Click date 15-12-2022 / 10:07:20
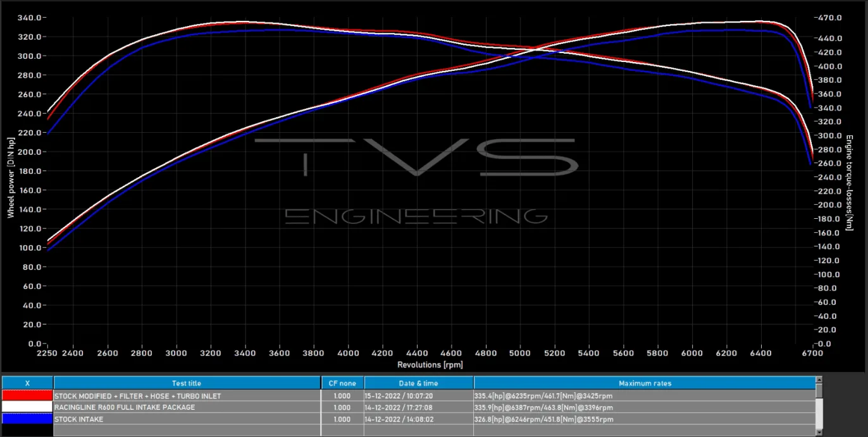This screenshot has height=437, width=868. pos(399,396)
